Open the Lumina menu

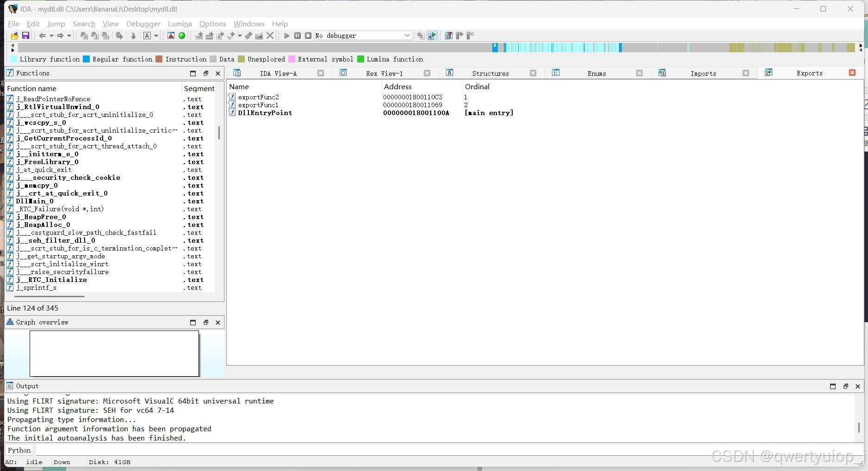[x=180, y=24]
